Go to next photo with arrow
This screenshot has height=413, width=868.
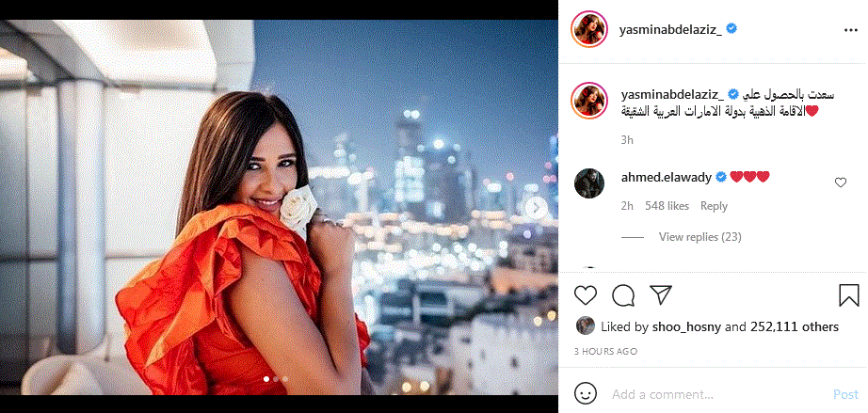[536, 208]
